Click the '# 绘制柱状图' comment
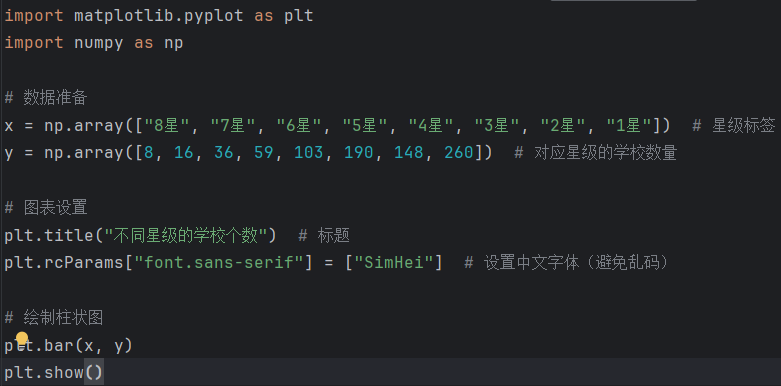Viewport: 781px width, 386px height. pyautogui.click(x=54, y=317)
